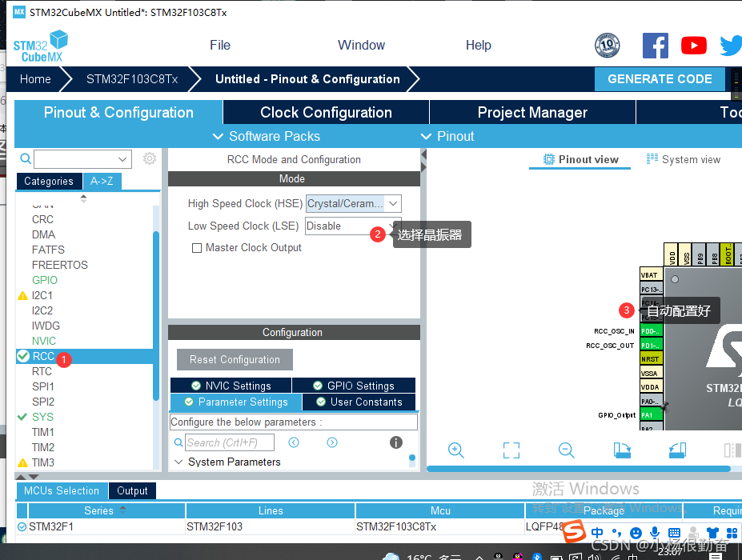Image resolution: width=742 pixels, height=560 pixels.
Task: Expand the Software Packs menu
Action: (x=267, y=136)
